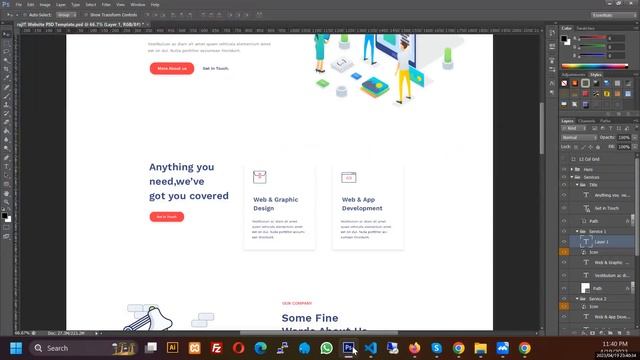640x360 pixels.
Task: Filter layers by pixel layers icon
Action: pyautogui.click(x=595, y=128)
